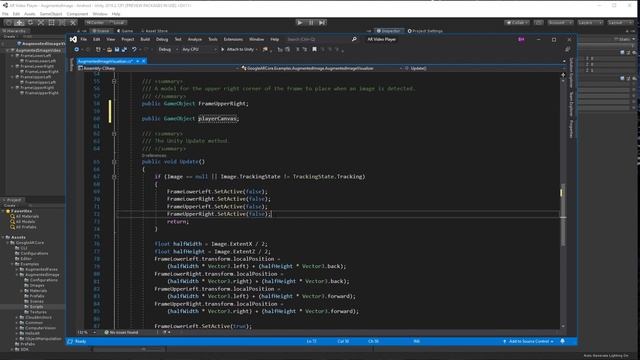Open Solution Explorer side tab
The width and height of the screenshot is (640, 360).
(x=571, y=72)
